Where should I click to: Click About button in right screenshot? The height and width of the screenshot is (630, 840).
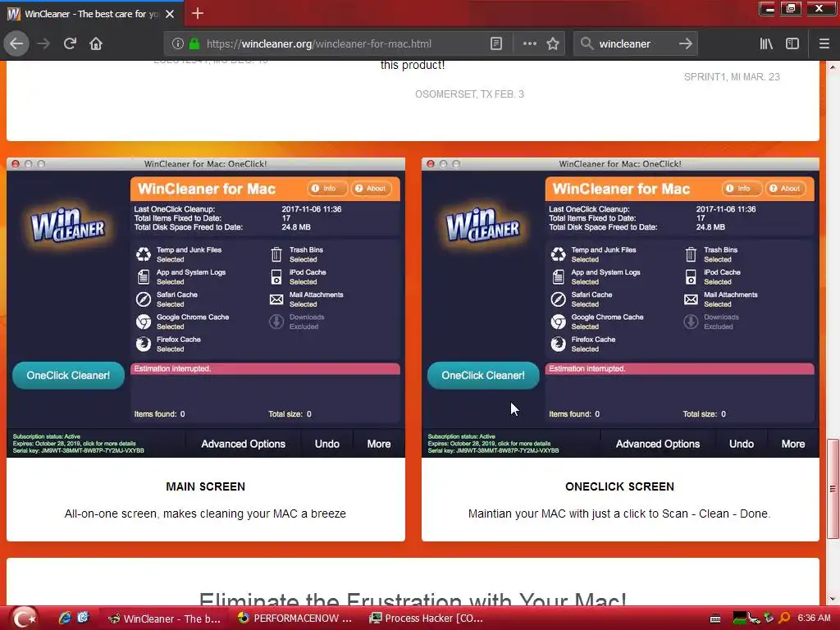click(x=786, y=189)
